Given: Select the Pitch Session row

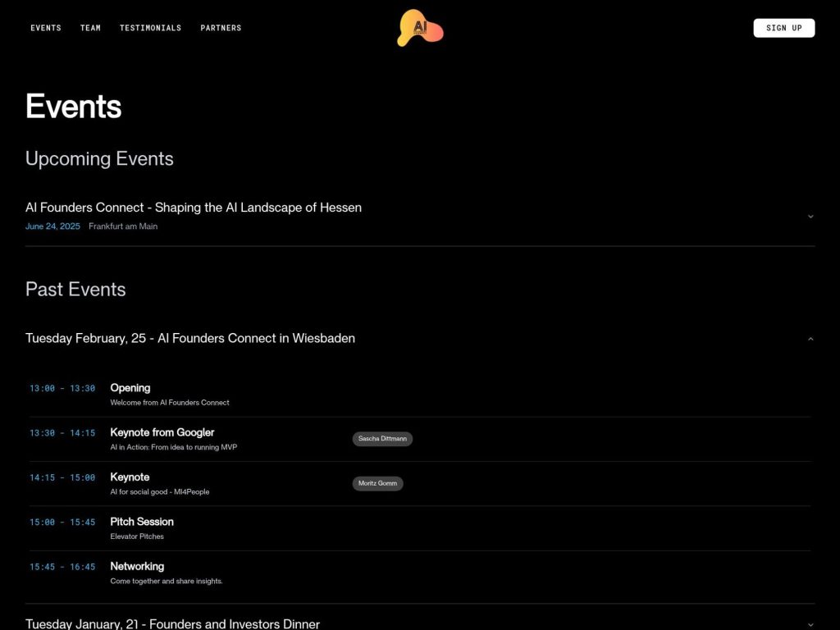Looking at the screenshot, I should tap(141, 522).
